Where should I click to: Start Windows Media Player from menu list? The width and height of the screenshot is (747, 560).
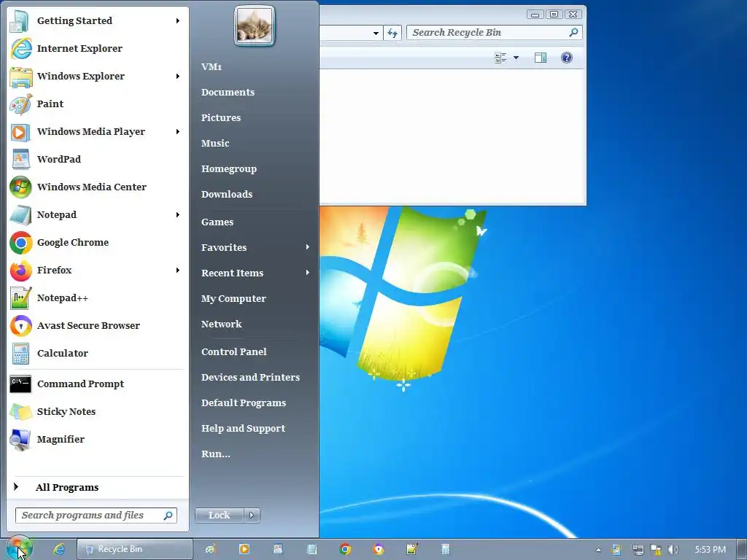97,131
